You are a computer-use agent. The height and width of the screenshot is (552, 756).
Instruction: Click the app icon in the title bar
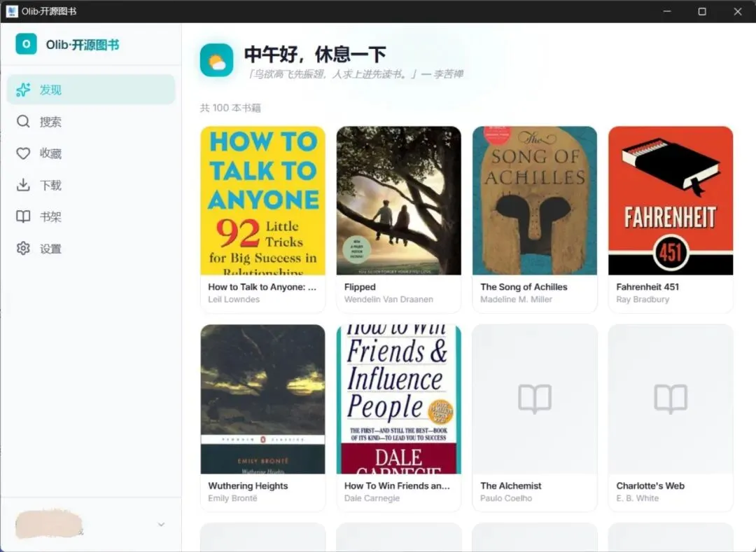point(12,11)
